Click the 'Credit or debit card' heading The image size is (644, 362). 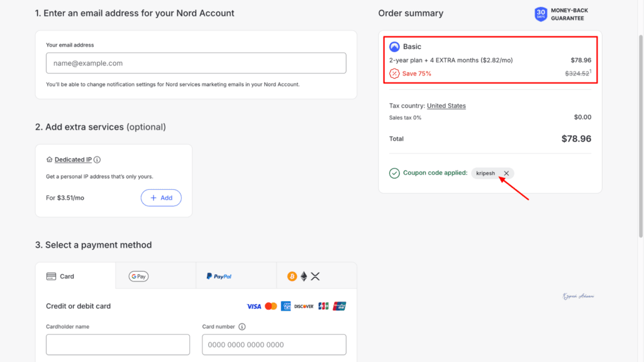[78, 306]
